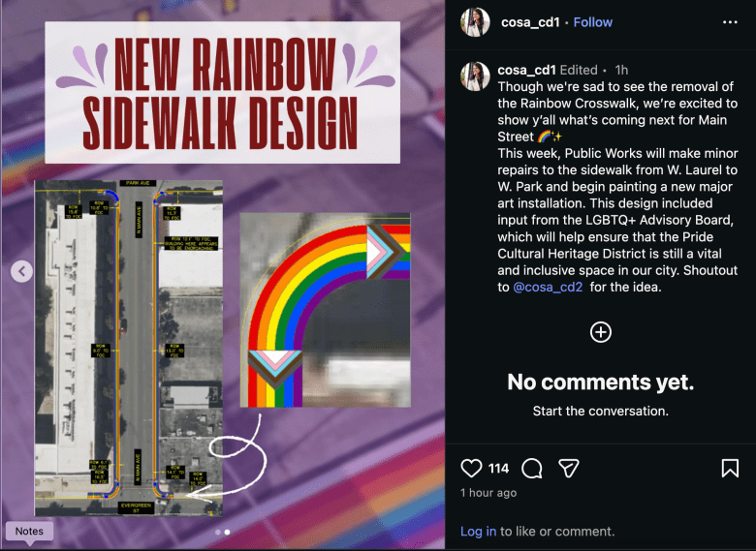
Task: Like the post with the heart icon
Action: click(471, 468)
